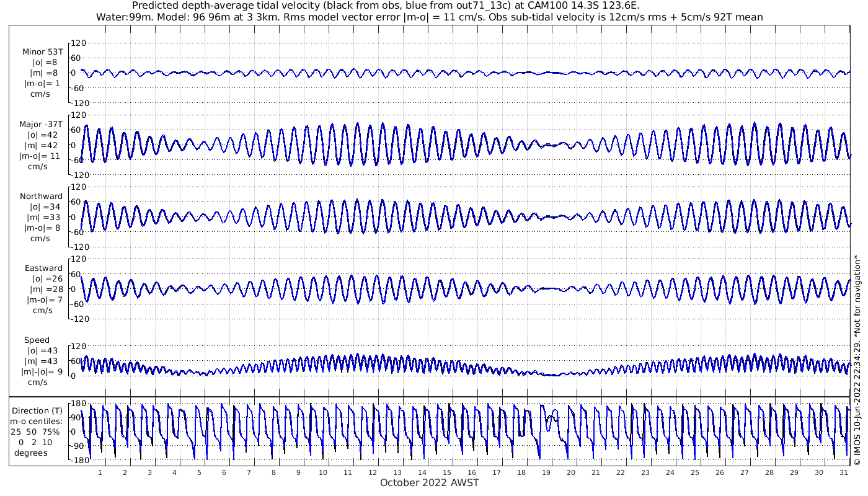Select the 'Speed' panel label

click(x=37, y=340)
